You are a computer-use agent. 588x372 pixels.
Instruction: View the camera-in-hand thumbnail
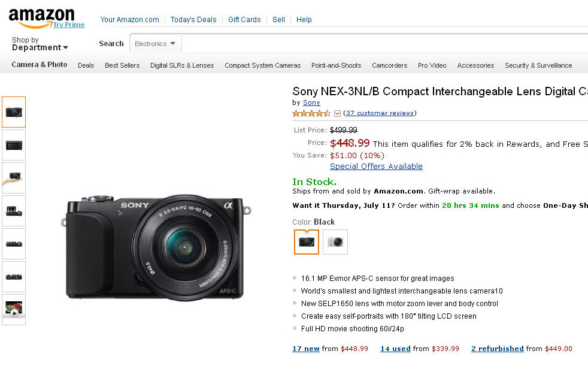(x=14, y=178)
